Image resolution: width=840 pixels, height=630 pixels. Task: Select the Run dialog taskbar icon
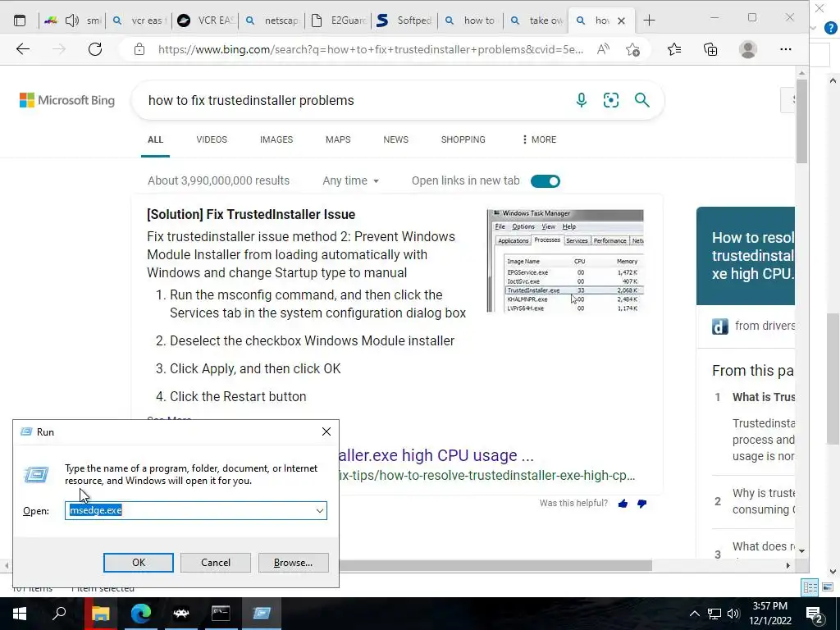(262, 614)
